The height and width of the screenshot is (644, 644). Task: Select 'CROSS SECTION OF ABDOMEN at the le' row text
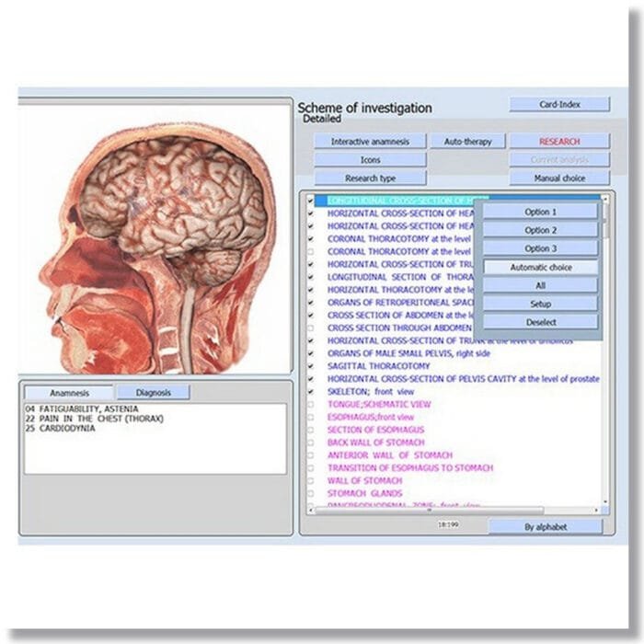pos(400,315)
